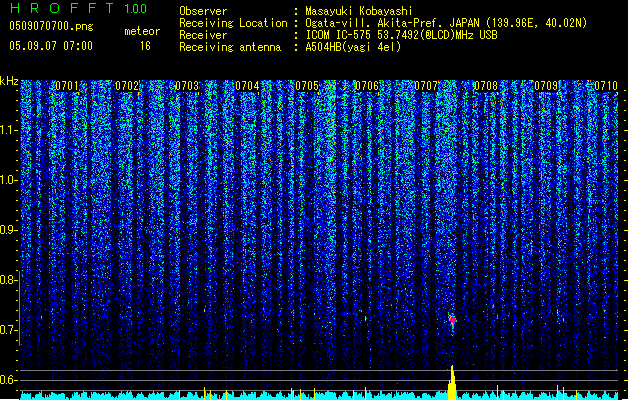Viewport: 629px width, 400px height.
Task: Click the date stamp 05.09.07 07:00
Action: [51, 46]
